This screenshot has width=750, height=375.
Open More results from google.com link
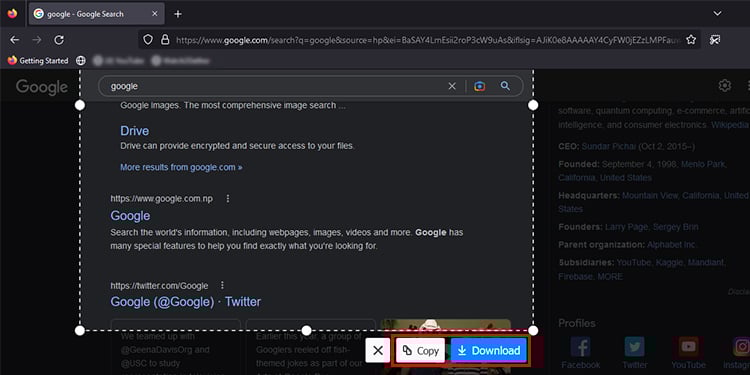(x=181, y=167)
